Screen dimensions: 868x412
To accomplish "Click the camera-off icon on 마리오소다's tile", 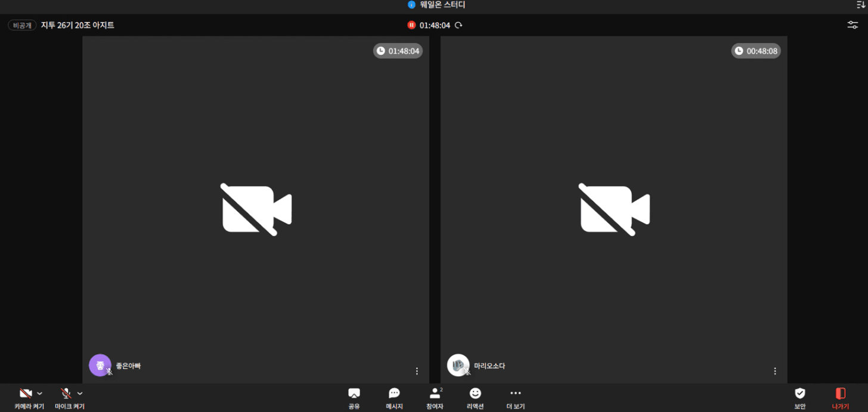I will [614, 209].
